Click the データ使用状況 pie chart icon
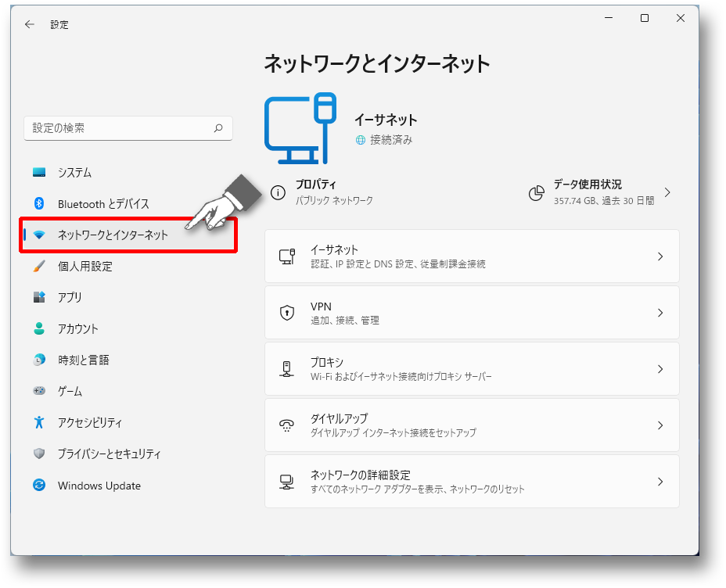The height and width of the screenshot is (588, 726). pos(537,192)
